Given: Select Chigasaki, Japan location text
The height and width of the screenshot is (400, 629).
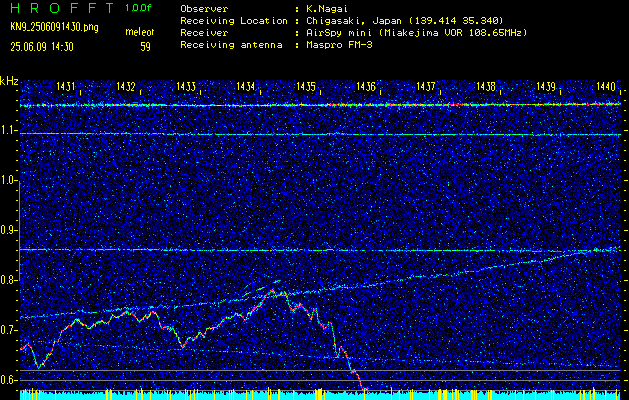Looking at the screenshot, I should (x=405, y=21).
